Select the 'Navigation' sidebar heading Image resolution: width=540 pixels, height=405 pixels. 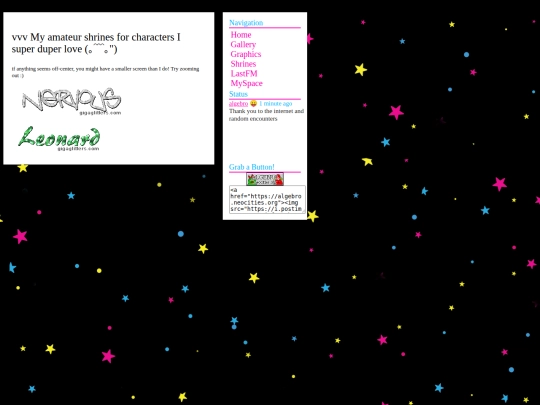246,22
